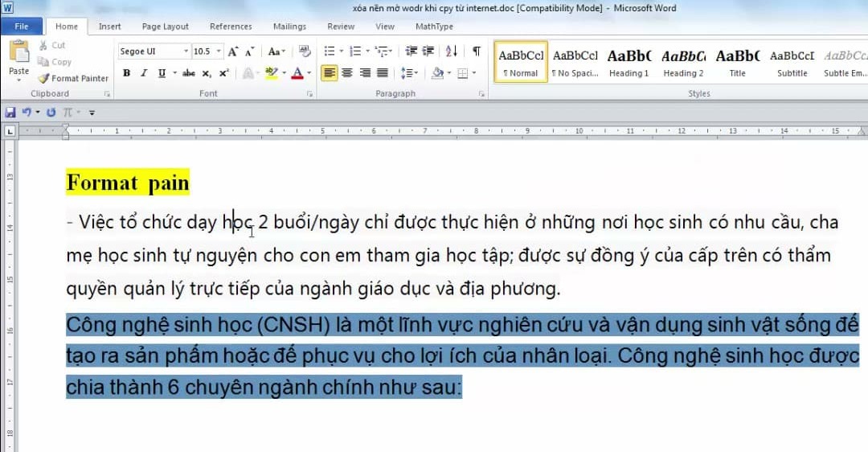Toggle Show/Hide paragraph marks
The image size is (868, 452).
477,51
